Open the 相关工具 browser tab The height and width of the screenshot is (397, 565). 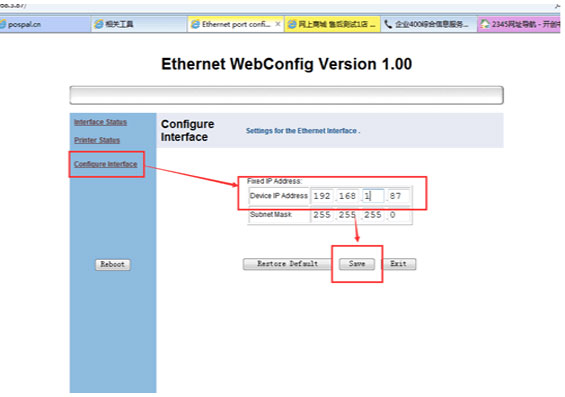139,24
